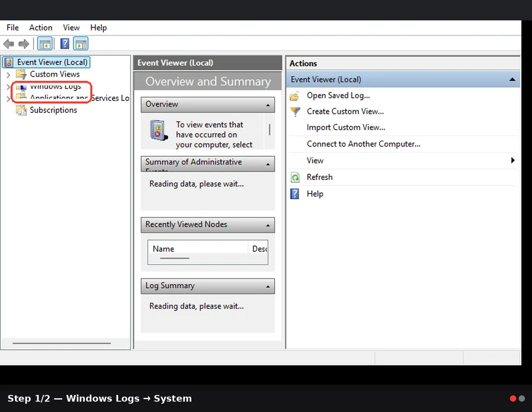
Task: Click the Back arrow toolbar icon
Action: pyautogui.click(x=8, y=44)
